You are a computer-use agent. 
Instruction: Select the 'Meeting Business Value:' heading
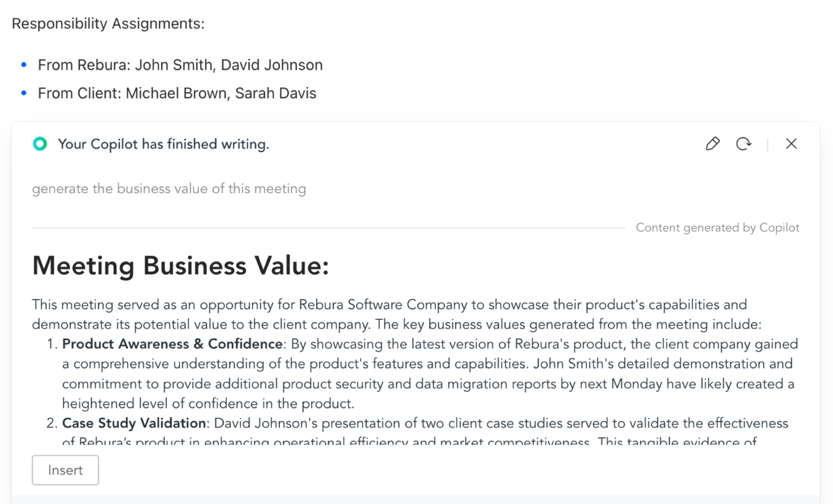pyautogui.click(x=180, y=266)
